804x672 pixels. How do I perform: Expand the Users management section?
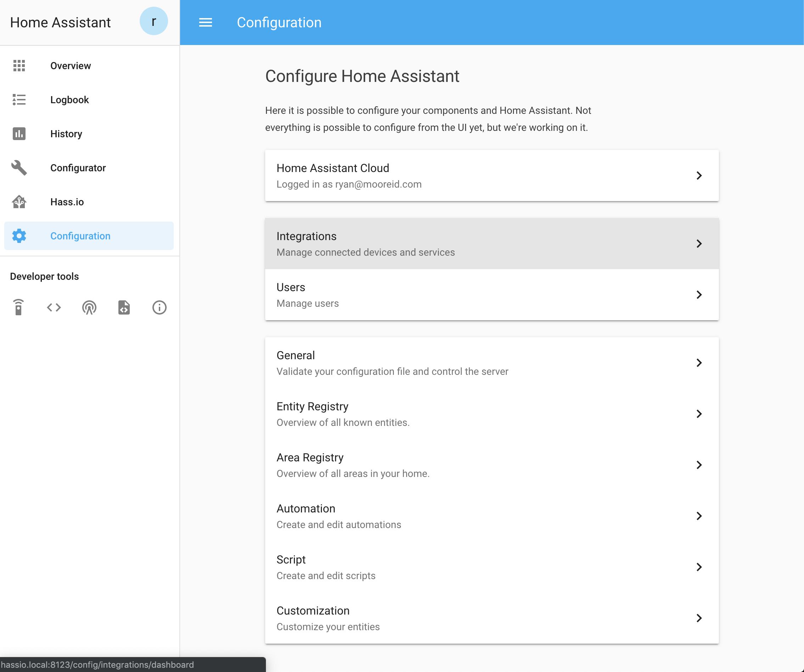tap(492, 295)
